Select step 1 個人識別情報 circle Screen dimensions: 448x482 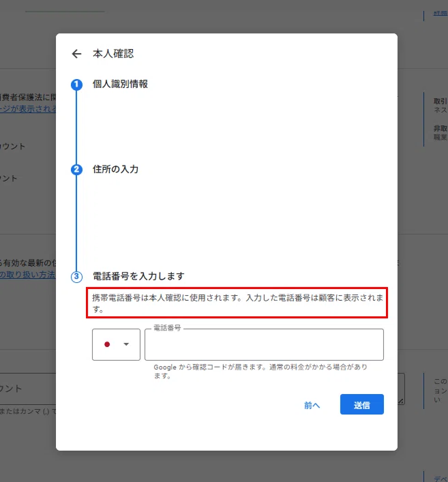[76, 85]
